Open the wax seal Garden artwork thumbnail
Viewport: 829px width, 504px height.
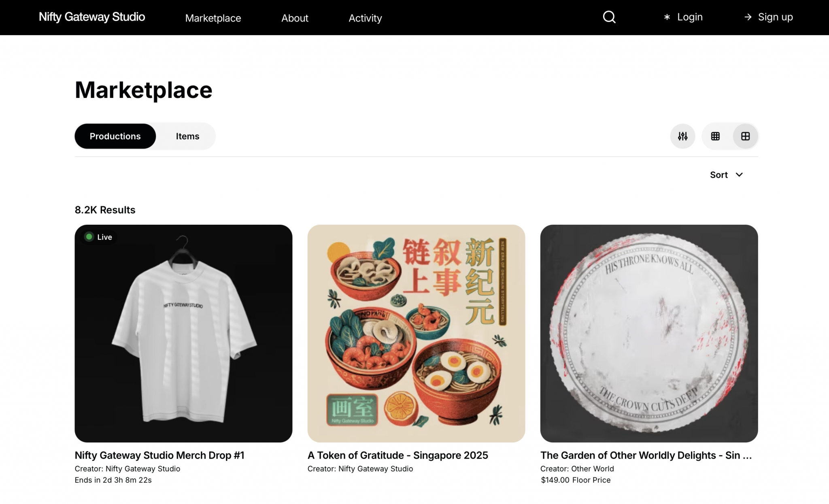point(649,333)
